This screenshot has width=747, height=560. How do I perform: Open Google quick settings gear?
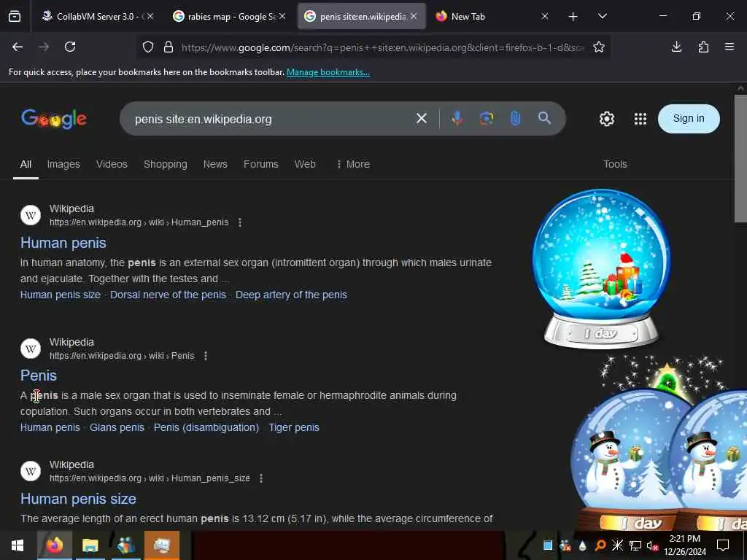tap(606, 119)
